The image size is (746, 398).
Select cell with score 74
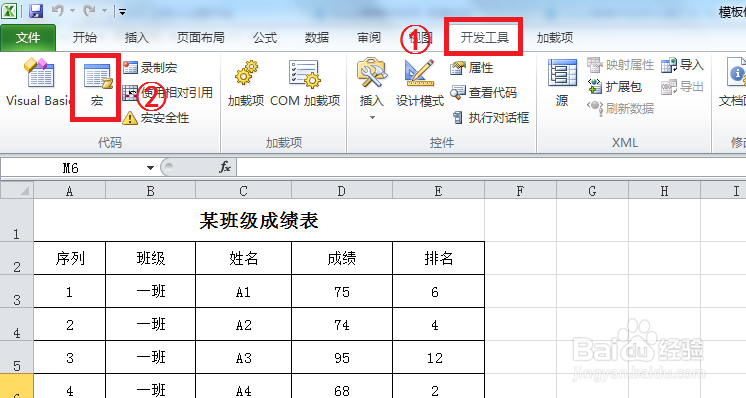[342, 324]
